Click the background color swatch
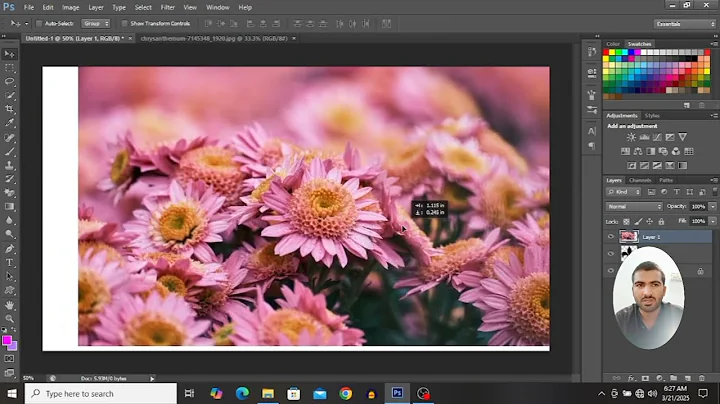The width and height of the screenshot is (720, 404). pos(13,346)
